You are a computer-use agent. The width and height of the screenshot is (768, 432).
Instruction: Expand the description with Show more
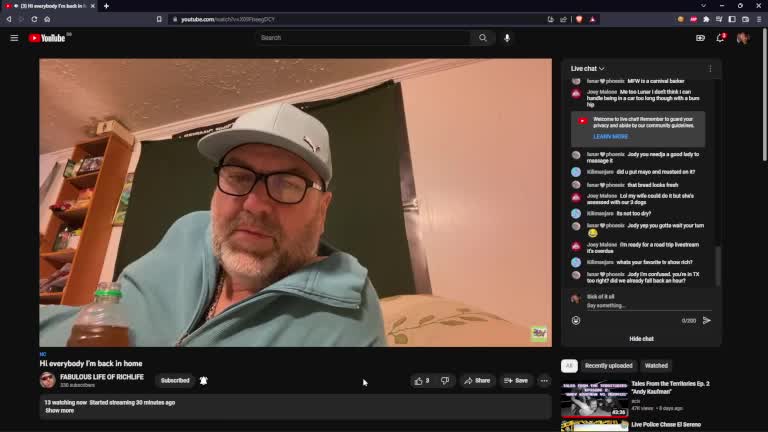point(60,410)
